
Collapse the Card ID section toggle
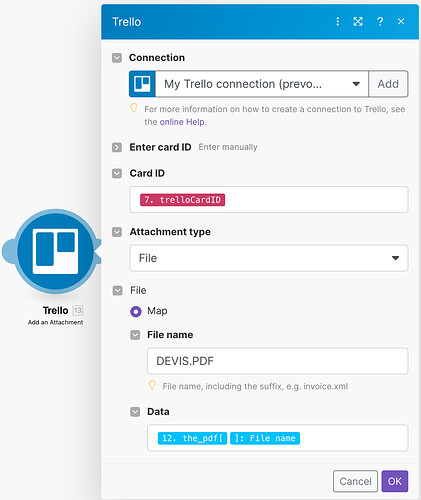click(117, 173)
